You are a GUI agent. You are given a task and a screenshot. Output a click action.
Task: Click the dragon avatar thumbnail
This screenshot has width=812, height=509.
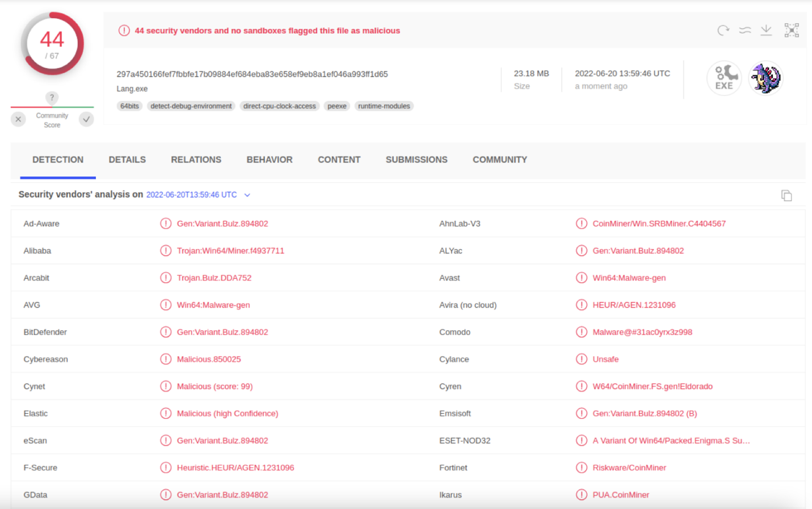tap(765, 78)
